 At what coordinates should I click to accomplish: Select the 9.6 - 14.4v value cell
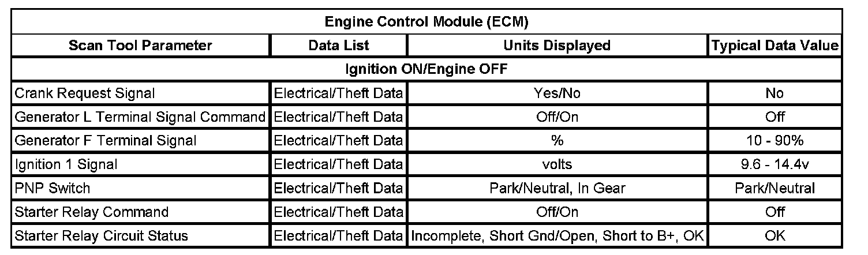point(775,164)
